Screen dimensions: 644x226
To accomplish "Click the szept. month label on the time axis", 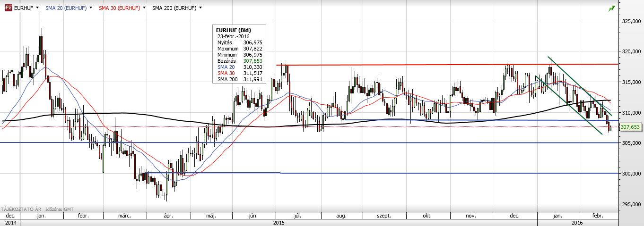I will (383, 216).
